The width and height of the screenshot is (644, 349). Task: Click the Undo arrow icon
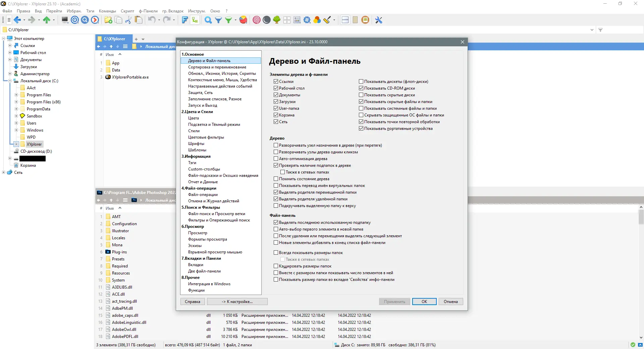coord(152,20)
